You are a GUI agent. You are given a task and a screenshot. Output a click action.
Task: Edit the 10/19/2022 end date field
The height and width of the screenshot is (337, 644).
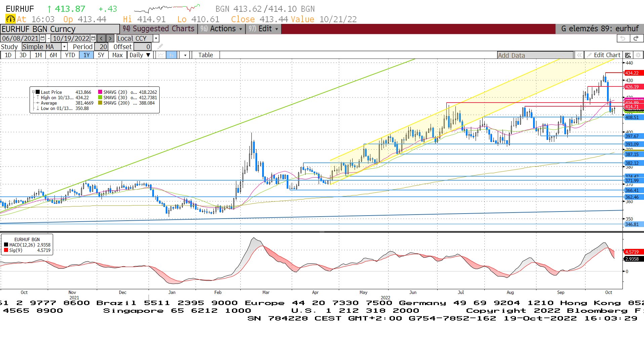tap(71, 38)
